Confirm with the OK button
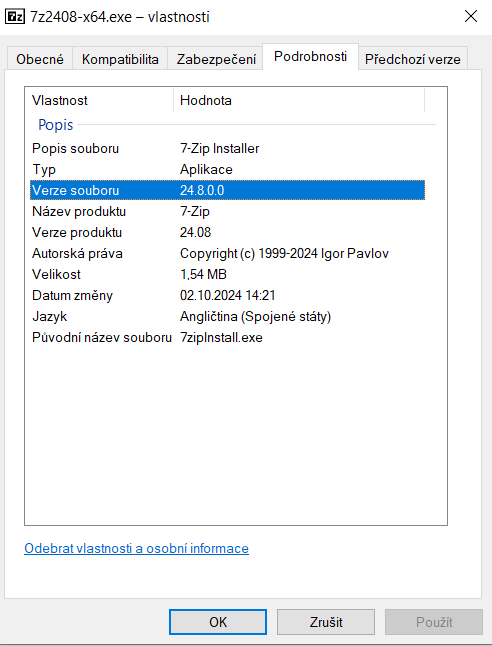 click(218, 622)
